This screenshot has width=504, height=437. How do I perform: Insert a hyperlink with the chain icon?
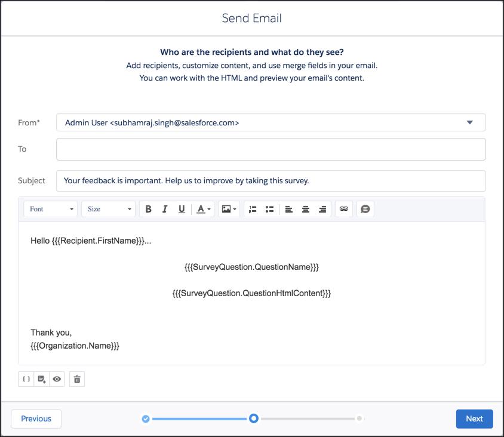[x=343, y=209]
